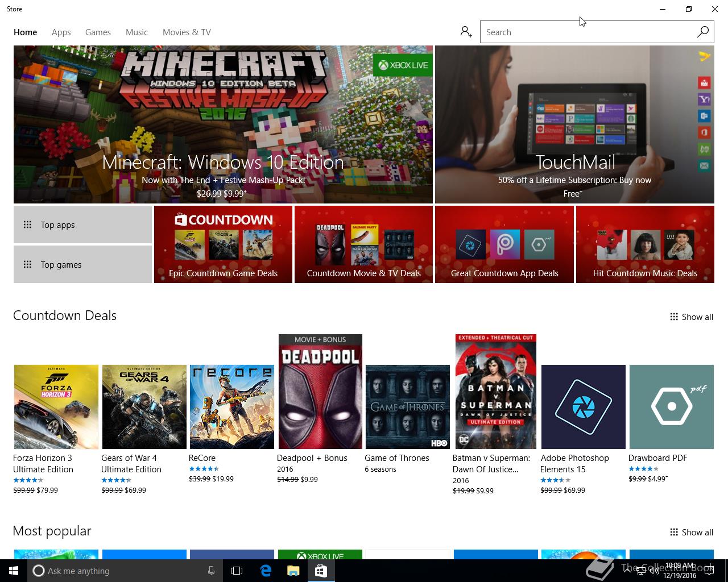Image resolution: width=728 pixels, height=582 pixels.
Task: Click the Windows Start button
Action: coord(14,571)
